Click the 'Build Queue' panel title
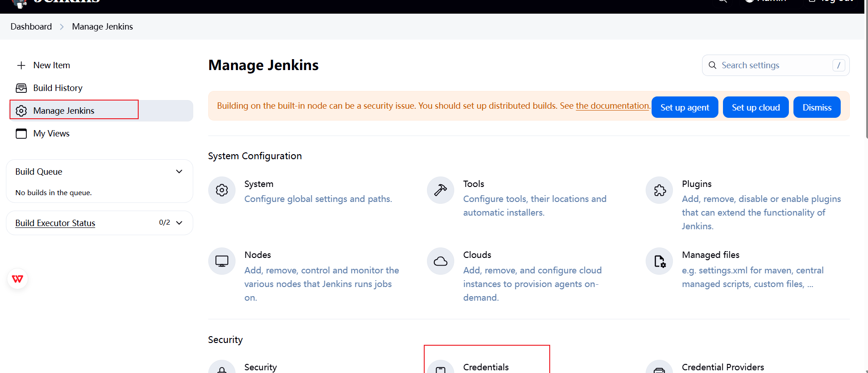The height and width of the screenshot is (373, 868). tap(39, 171)
